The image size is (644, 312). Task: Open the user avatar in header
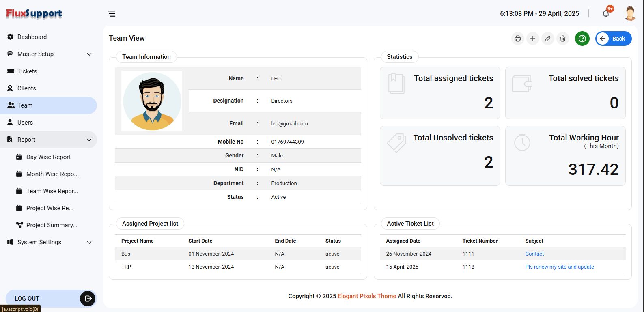click(630, 13)
